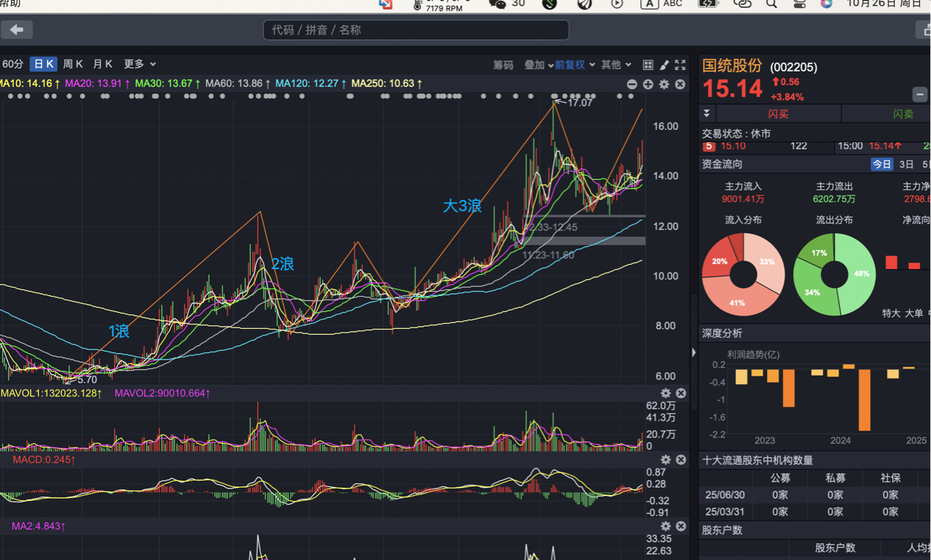Click the 17.07 high price marker
Screen dimensions: 931x560
click(x=580, y=103)
